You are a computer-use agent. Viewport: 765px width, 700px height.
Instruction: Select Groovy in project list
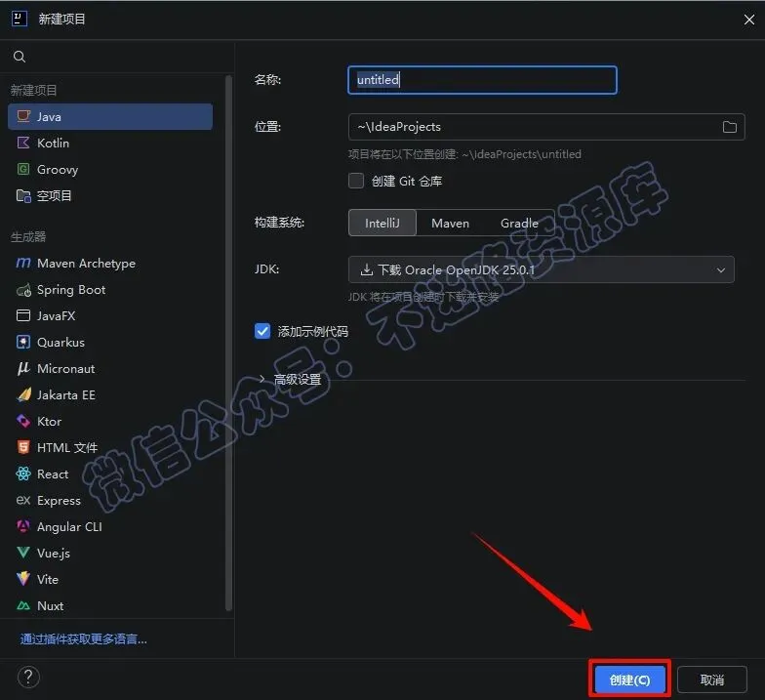[110, 170]
